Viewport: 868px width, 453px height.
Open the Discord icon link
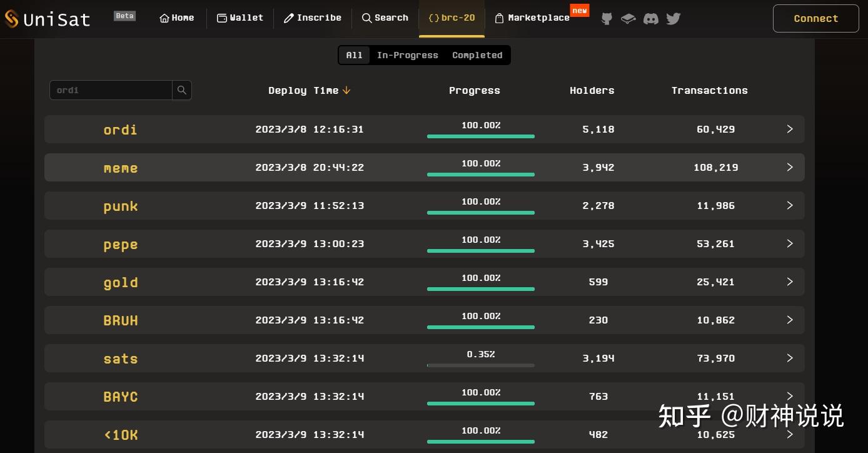coord(651,19)
